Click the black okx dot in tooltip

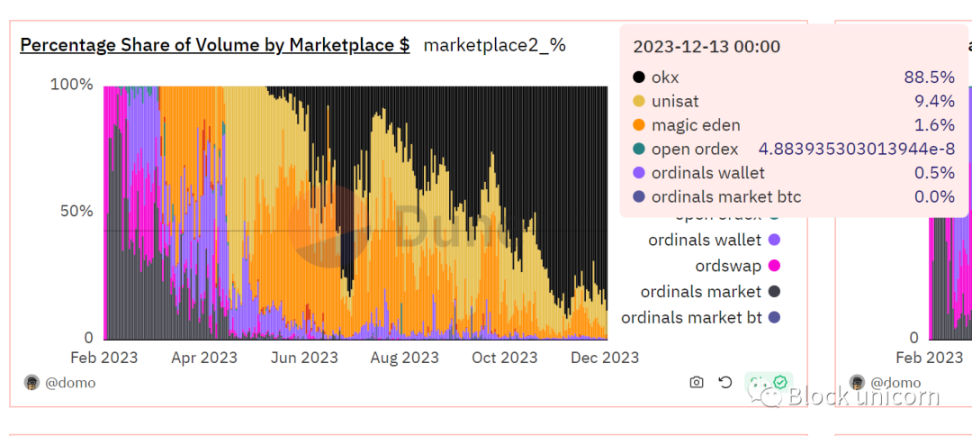click(x=638, y=78)
